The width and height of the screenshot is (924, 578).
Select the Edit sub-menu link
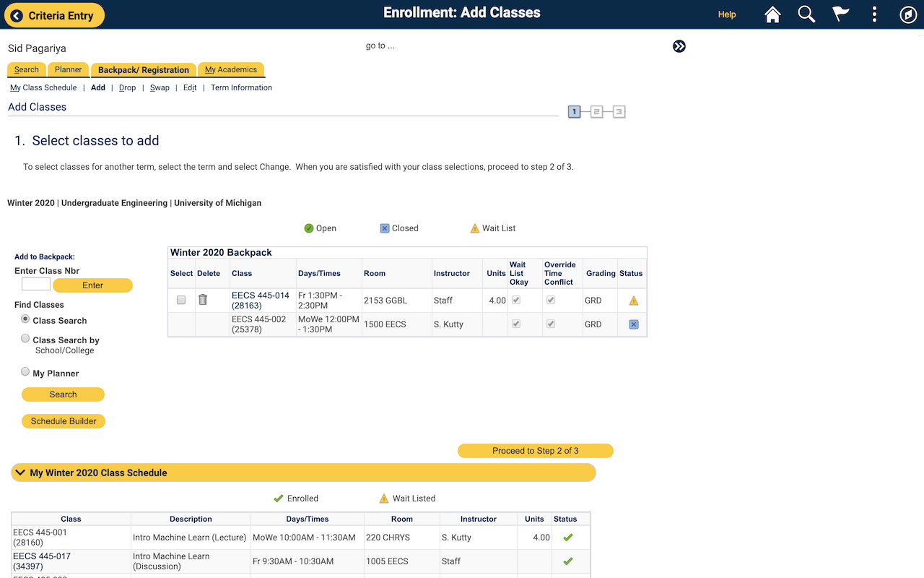tap(190, 87)
